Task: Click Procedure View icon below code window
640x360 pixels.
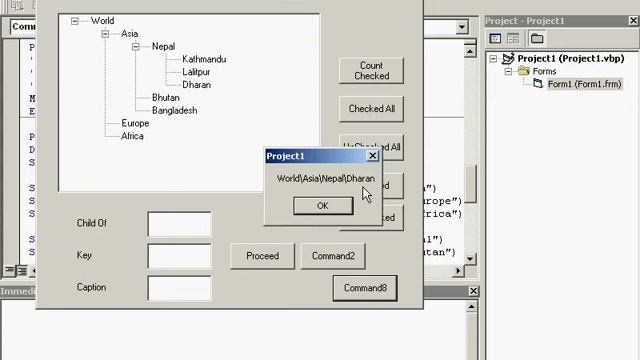Action: click(x=9, y=270)
